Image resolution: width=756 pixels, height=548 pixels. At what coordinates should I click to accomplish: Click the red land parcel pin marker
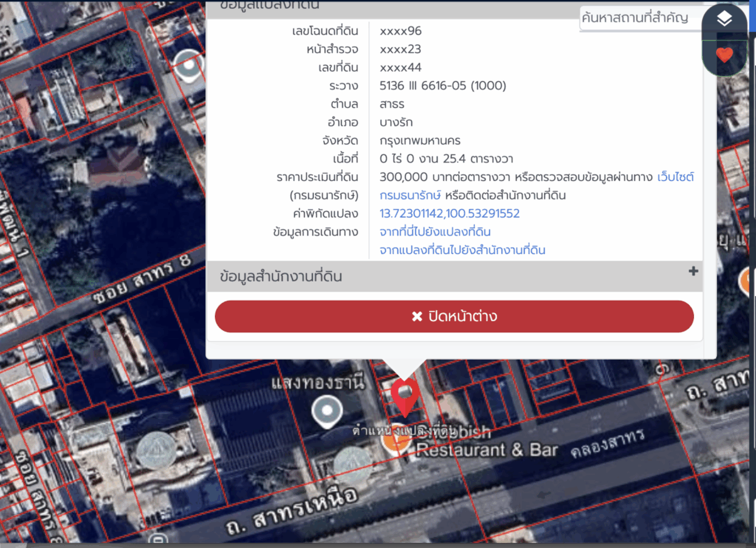(405, 394)
